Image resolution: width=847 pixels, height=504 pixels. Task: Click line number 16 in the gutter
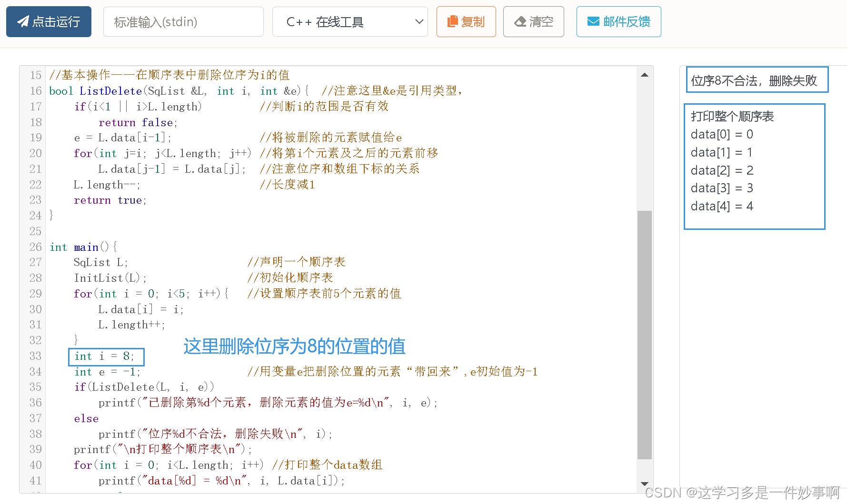click(x=36, y=91)
